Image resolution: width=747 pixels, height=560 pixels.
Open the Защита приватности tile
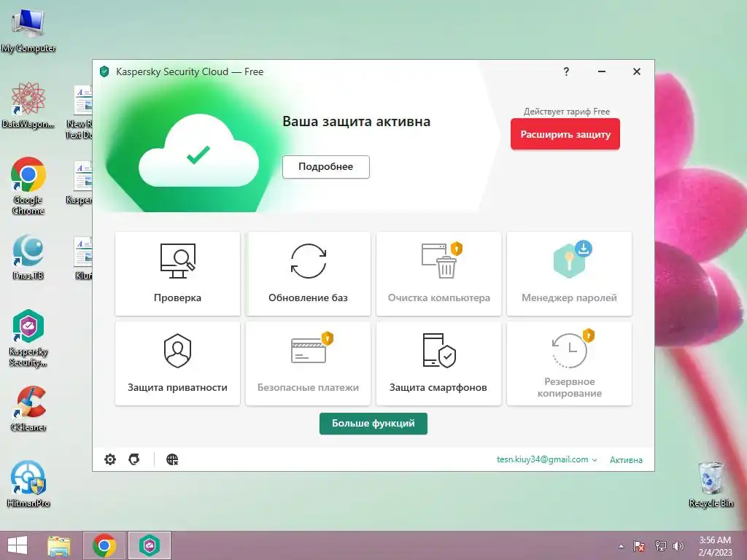coord(177,363)
